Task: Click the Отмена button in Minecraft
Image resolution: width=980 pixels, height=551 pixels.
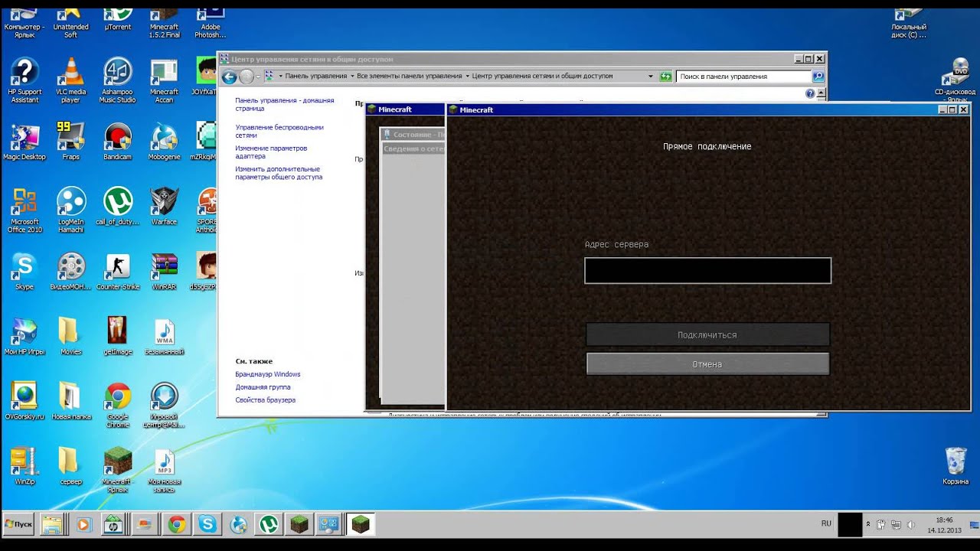Action: 707,364
